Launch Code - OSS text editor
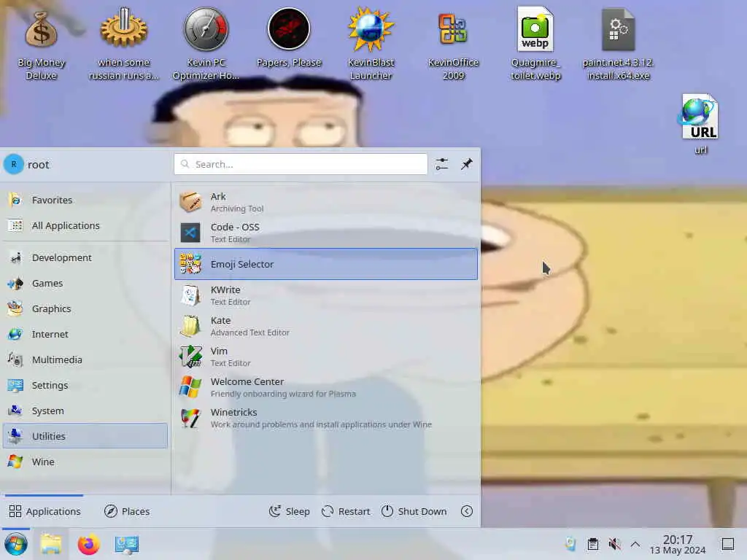Image resolution: width=747 pixels, height=560 pixels. click(x=326, y=233)
